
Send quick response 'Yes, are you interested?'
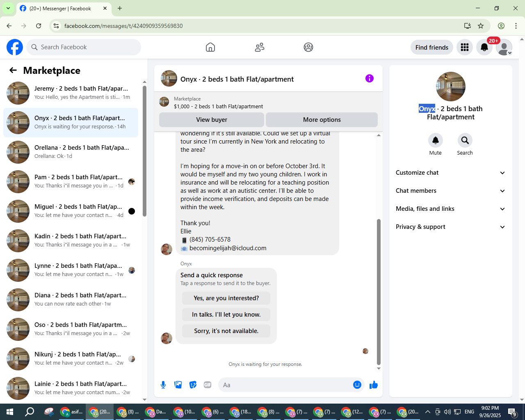click(226, 298)
